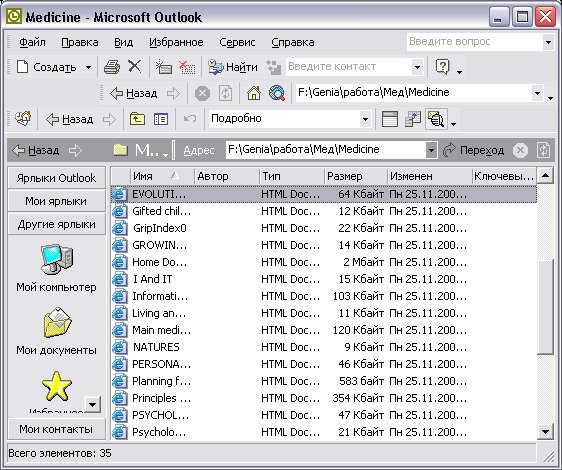Click the Создать new item button
Screen dimensions: 562x470
[x=46, y=67]
